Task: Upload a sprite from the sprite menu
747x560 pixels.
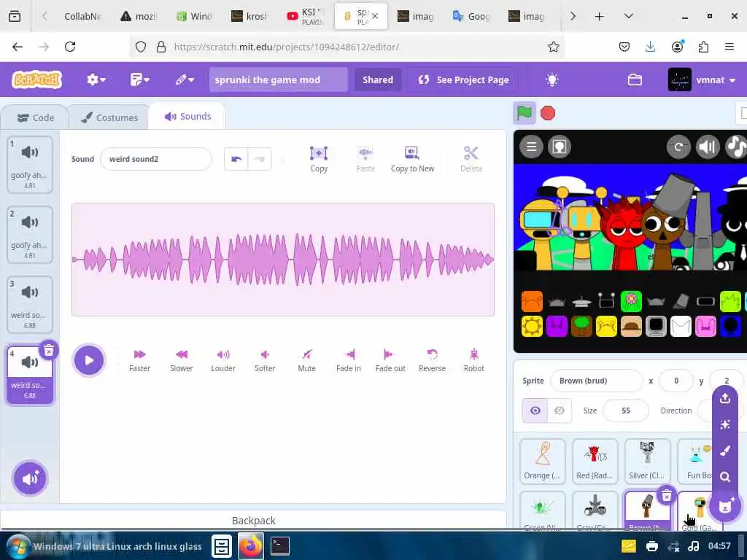Action: 725,398
